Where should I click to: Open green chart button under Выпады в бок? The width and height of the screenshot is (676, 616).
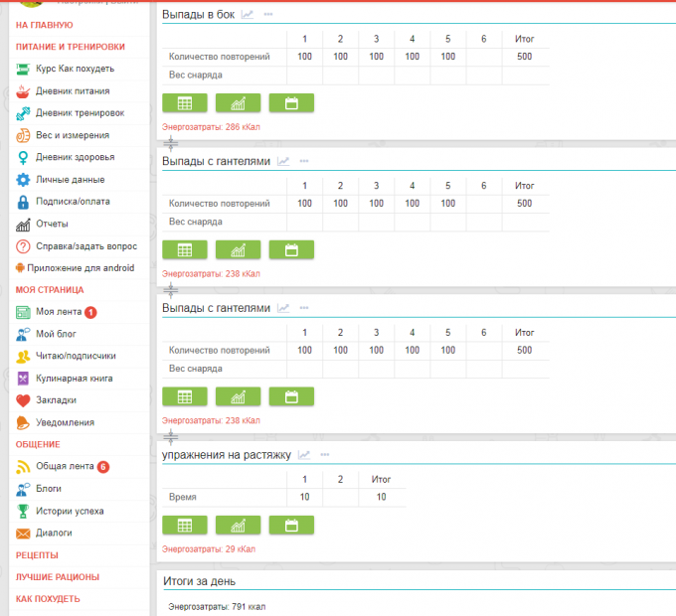tap(238, 103)
